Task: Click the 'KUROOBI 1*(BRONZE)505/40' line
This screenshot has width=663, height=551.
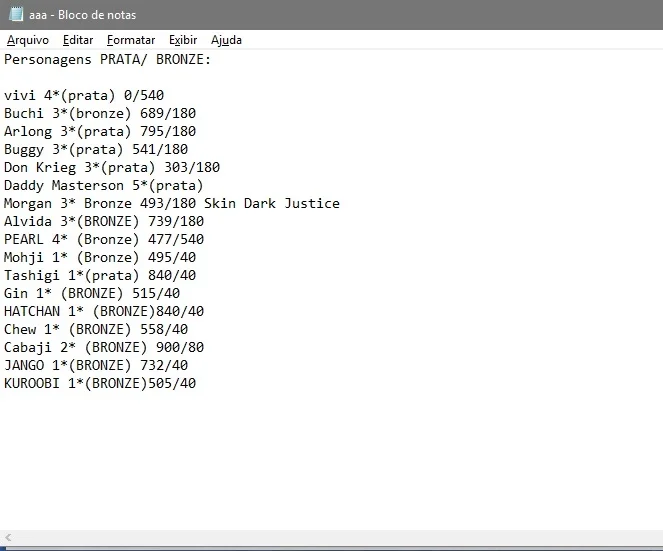Action: pos(100,383)
